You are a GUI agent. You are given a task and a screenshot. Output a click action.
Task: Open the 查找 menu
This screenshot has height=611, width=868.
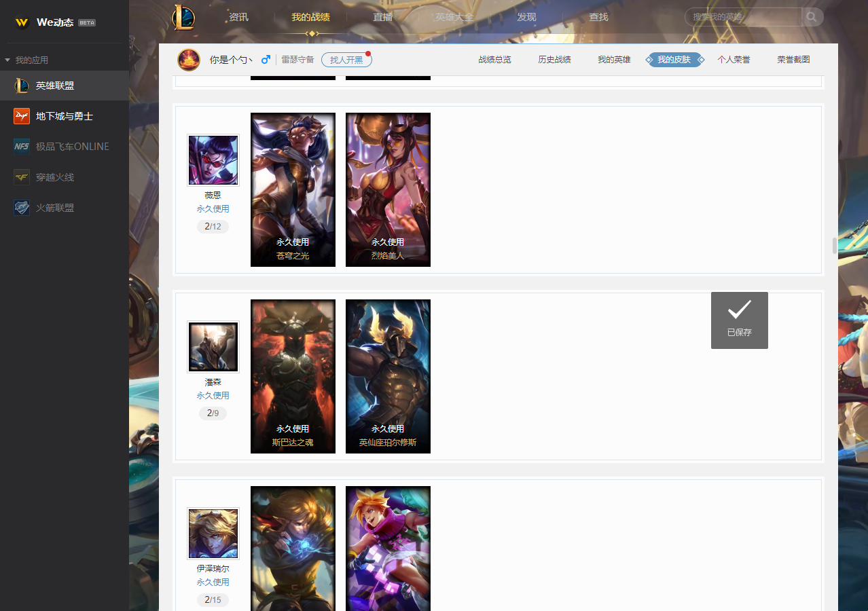598,17
